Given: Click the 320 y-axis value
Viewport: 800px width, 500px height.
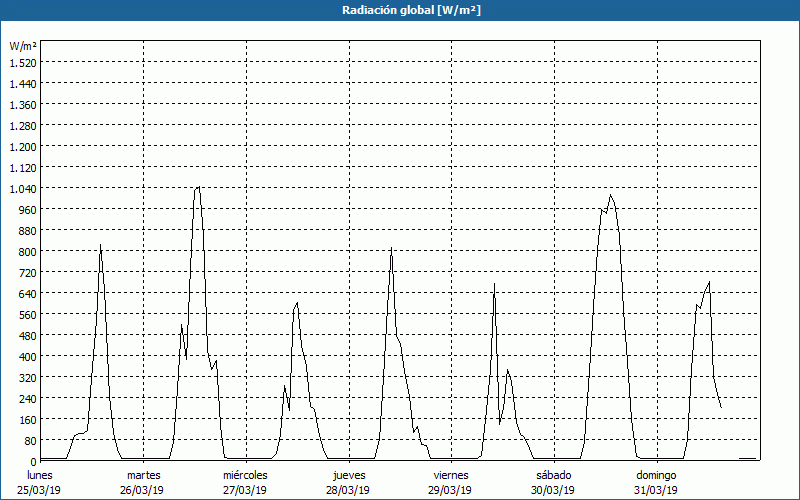Looking at the screenshot, I should pos(29,378).
